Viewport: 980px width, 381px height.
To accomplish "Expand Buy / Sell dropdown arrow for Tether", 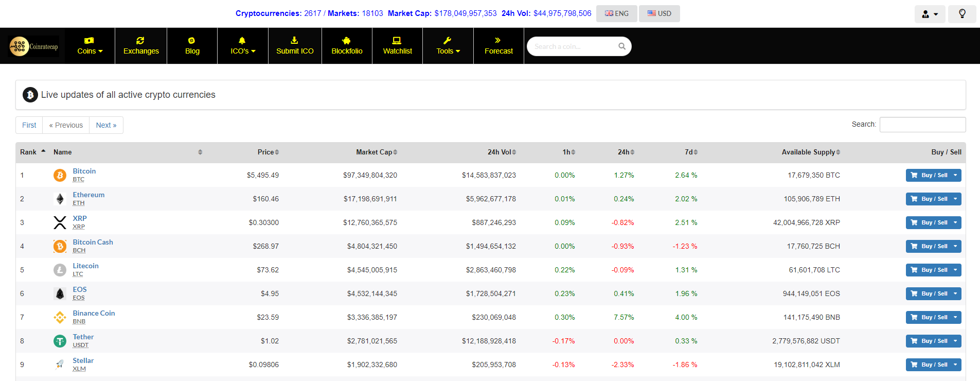I will [956, 341].
